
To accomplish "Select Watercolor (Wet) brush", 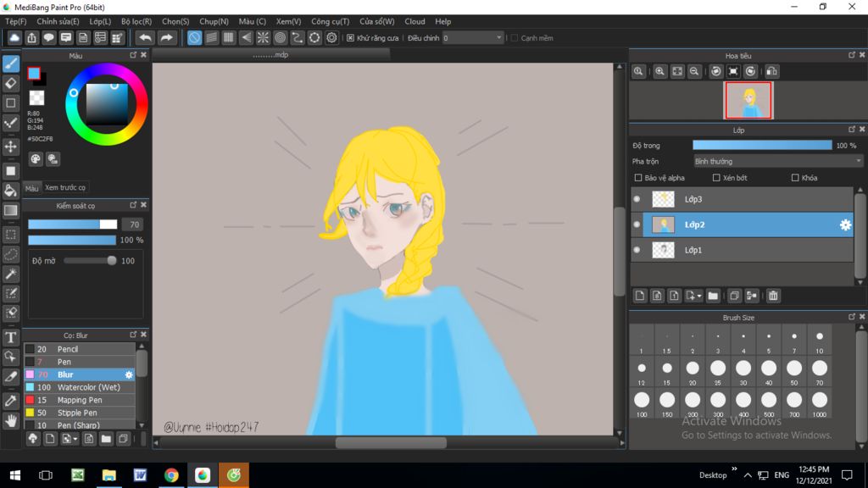I will click(80, 387).
